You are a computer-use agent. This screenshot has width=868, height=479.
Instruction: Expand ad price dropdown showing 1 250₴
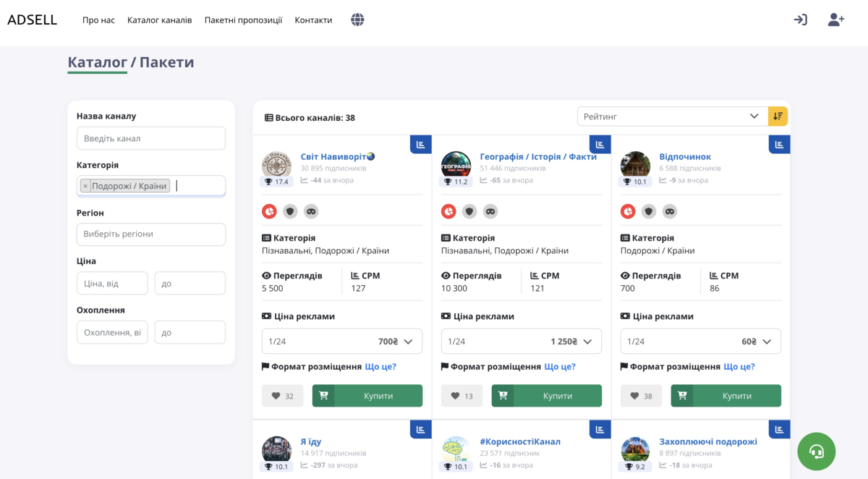tap(522, 342)
